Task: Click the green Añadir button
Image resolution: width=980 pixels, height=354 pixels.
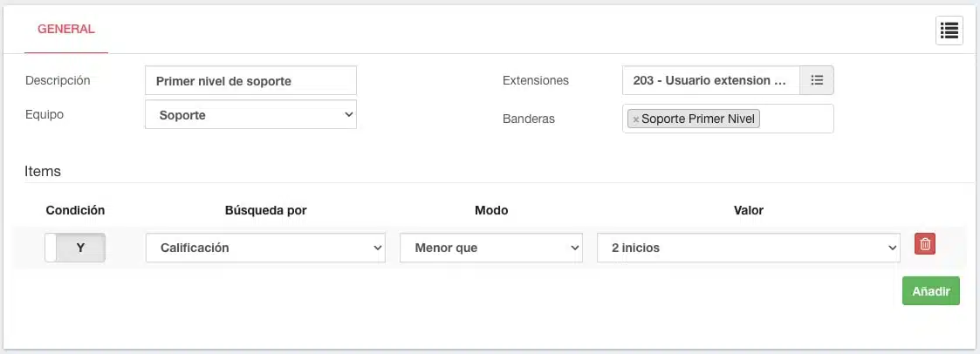Action: 930,291
